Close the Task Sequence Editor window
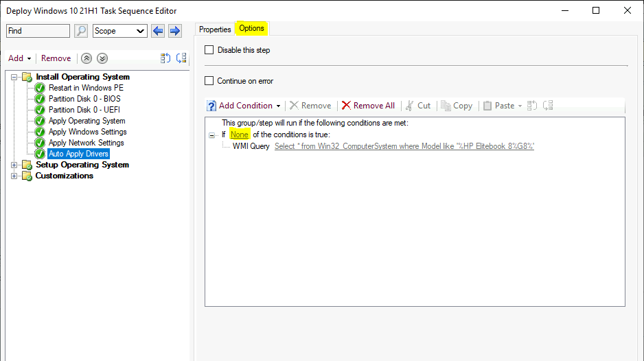644x361 pixels. (627, 11)
